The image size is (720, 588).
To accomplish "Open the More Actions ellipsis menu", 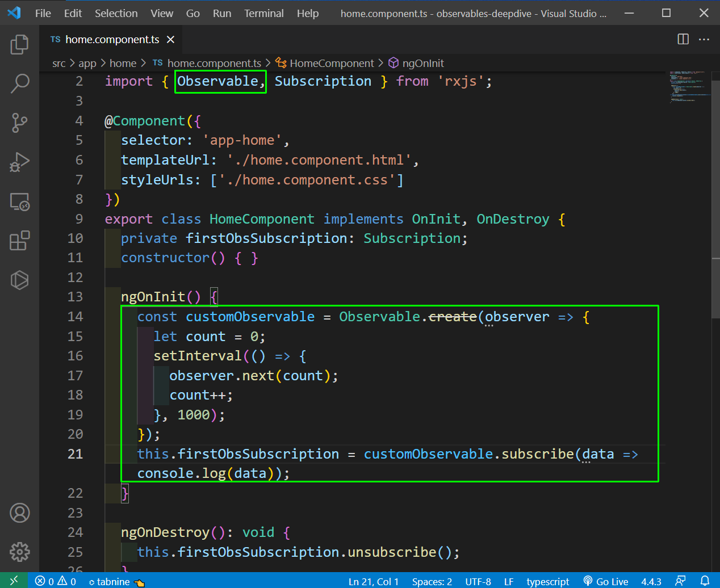I will click(x=704, y=39).
